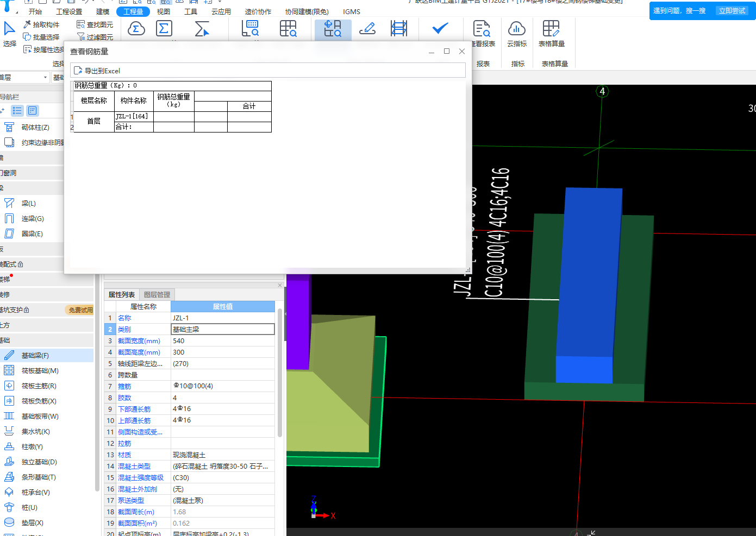The width and height of the screenshot is (756, 536).
Task: Expand the 装修 category in navigation
Action: point(47,294)
